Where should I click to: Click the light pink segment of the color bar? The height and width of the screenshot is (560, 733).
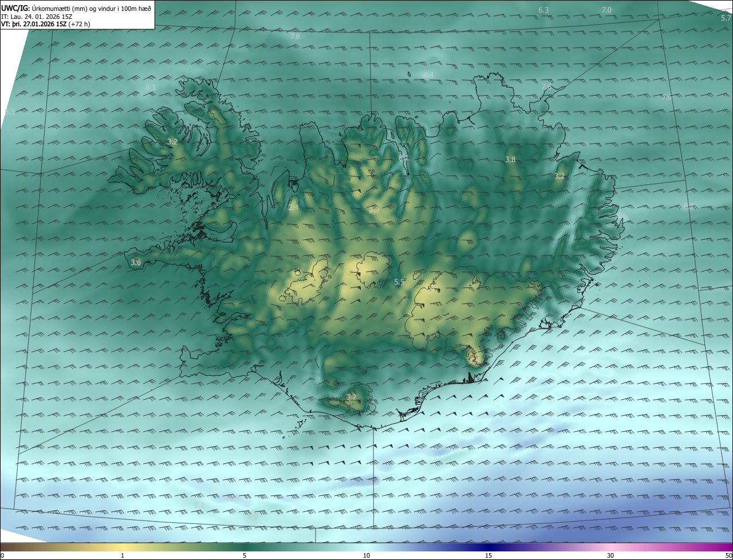click(x=610, y=547)
